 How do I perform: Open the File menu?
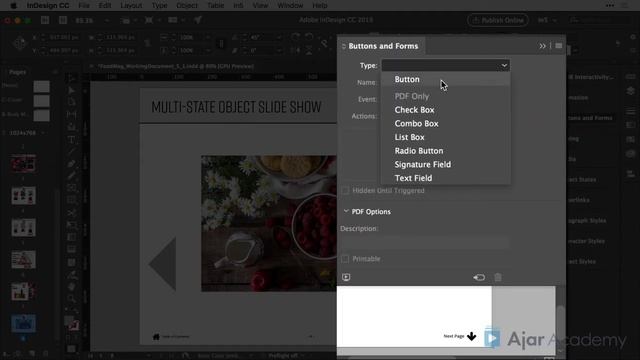(x=84, y=5)
